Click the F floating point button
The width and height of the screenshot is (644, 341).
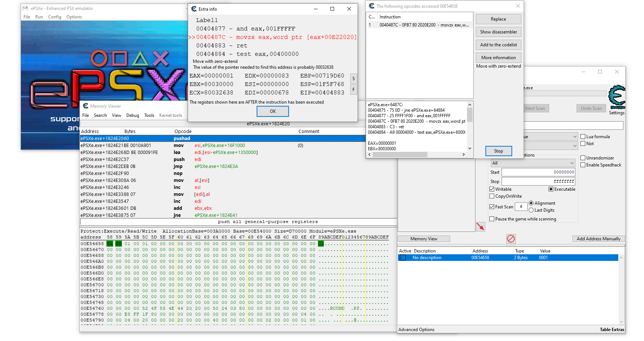(354, 89)
